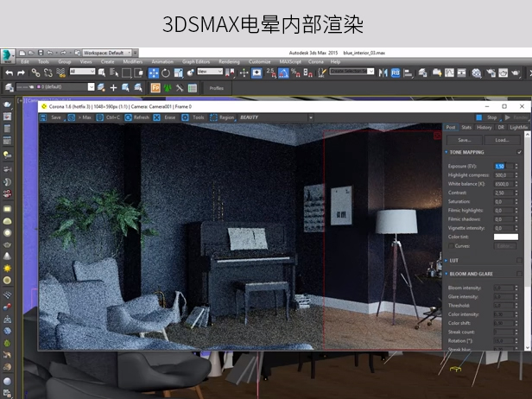Click Save in the Corona frame buffer toolbar
Viewport: 532px width, 399px height.
point(52,117)
